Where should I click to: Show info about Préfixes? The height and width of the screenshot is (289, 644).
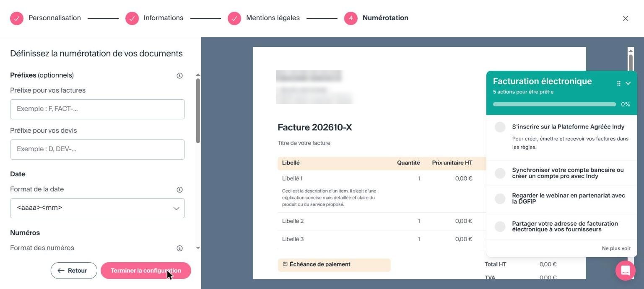click(x=179, y=76)
